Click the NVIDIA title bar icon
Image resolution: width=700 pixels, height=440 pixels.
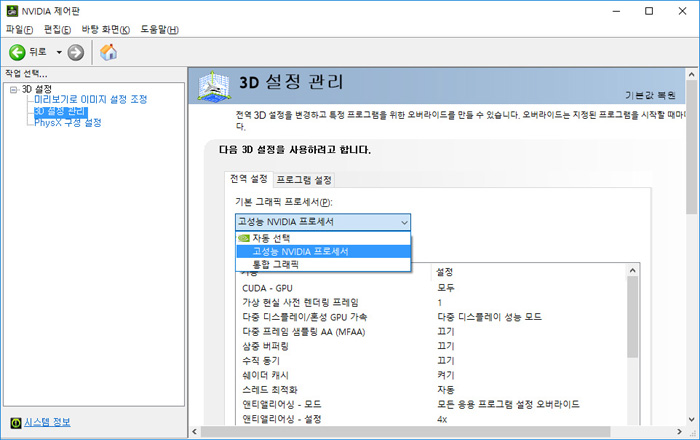tap(12, 11)
